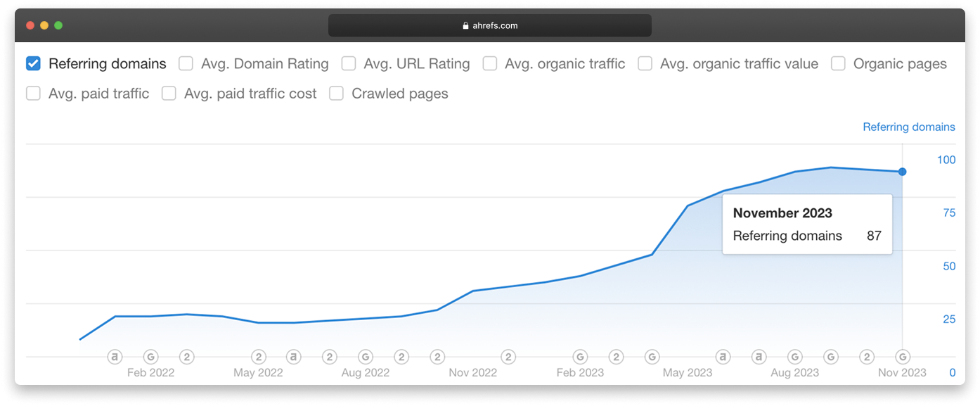980x406 pixels.
Task: Click the November 2023 data point dot
Action: click(903, 172)
